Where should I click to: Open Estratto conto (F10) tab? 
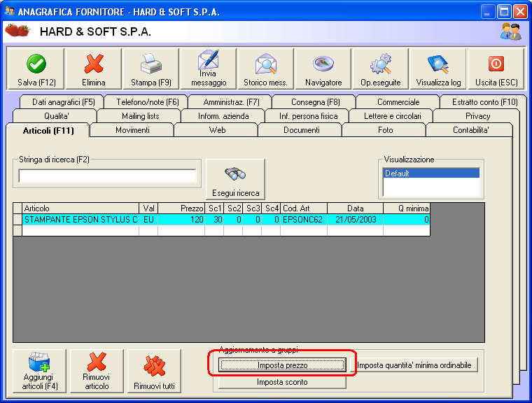[x=484, y=102]
